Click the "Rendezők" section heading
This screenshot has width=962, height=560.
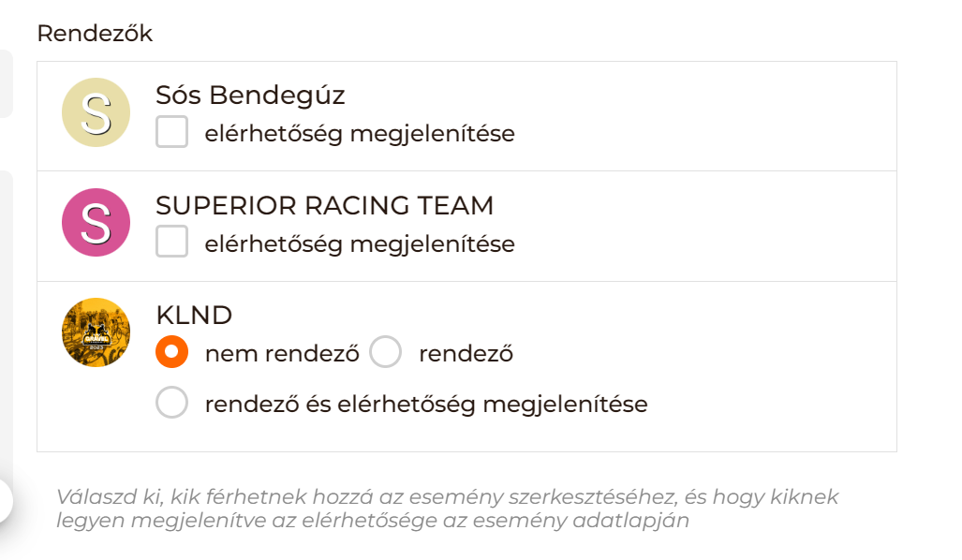point(95,34)
